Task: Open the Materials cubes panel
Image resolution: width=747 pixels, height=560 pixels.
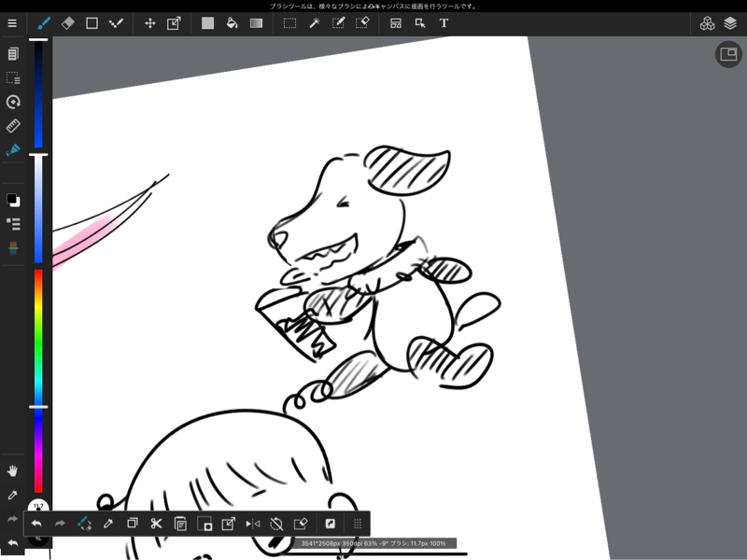Action: click(707, 22)
